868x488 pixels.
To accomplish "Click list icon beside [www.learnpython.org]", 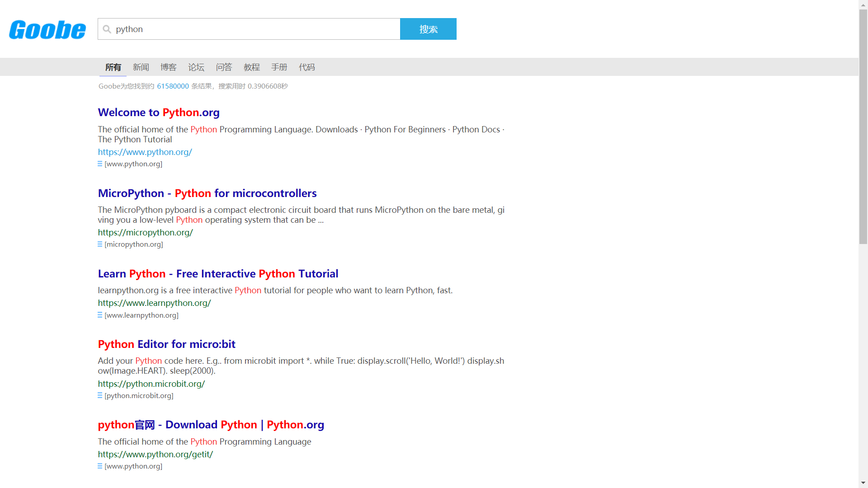I will 100,315.
